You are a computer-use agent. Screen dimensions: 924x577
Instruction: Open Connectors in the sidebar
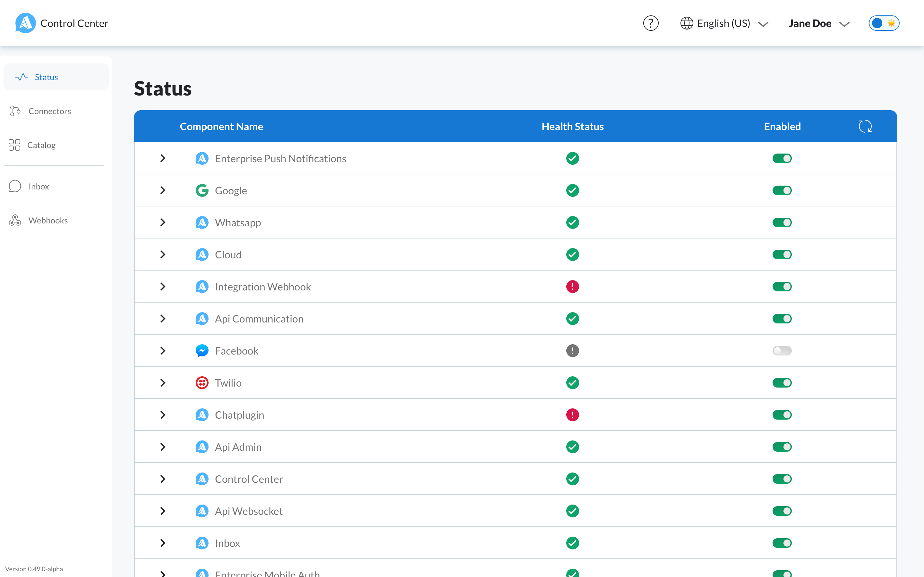tap(49, 111)
